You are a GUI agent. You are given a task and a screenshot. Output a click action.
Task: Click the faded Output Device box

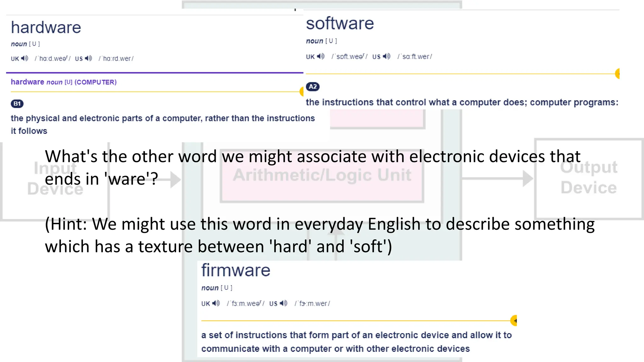589,178
